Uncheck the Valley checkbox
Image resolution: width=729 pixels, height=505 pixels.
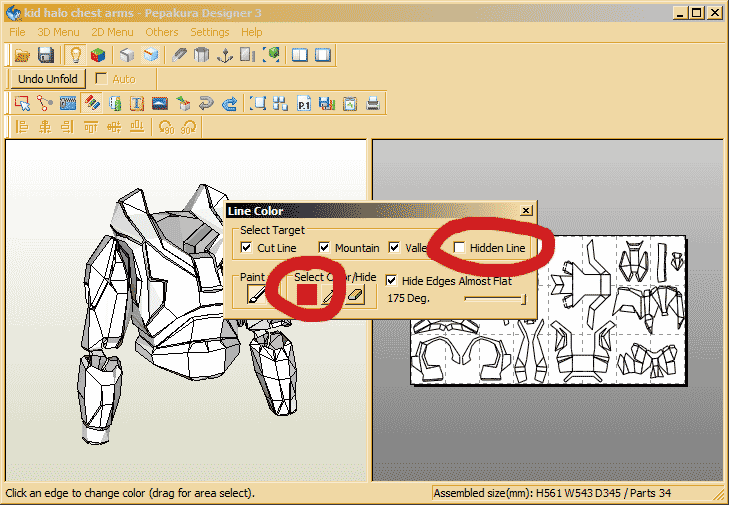pyautogui.click(x=394, y=247)
